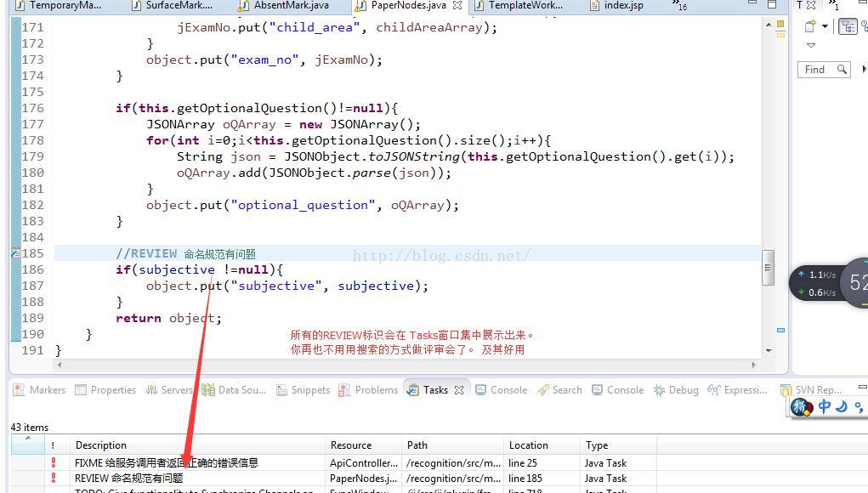Toggle the IME moon half-width icon
Image resolution: width=868 pixels, height=493 pixels.
coord(842,406)
